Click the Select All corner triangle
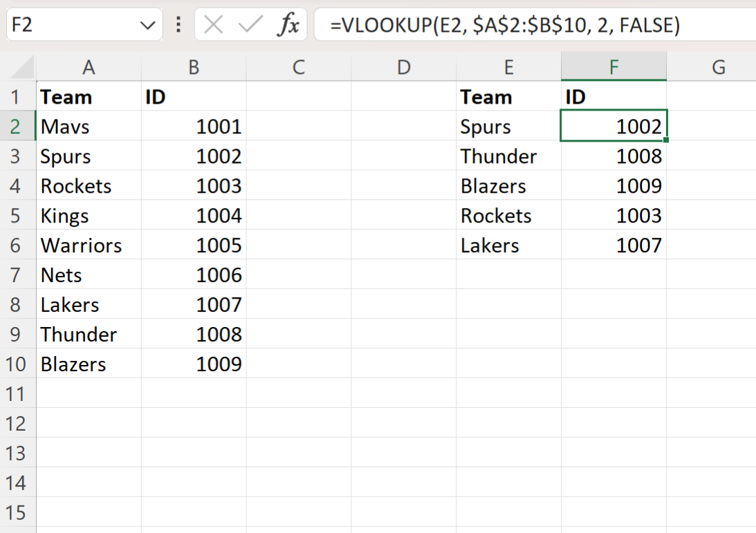This screenshot has width=756, height=533. 19,67
